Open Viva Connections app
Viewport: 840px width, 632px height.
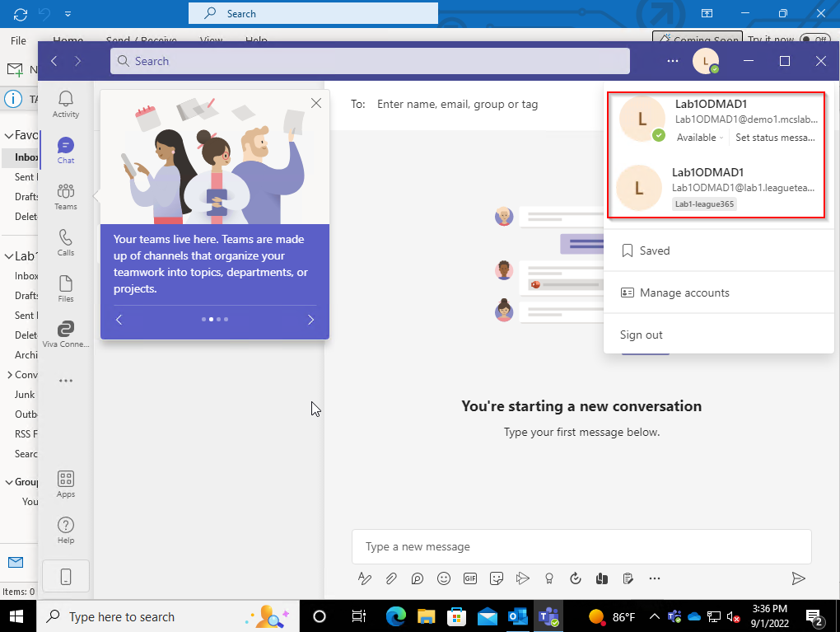(x=66, y=334)
